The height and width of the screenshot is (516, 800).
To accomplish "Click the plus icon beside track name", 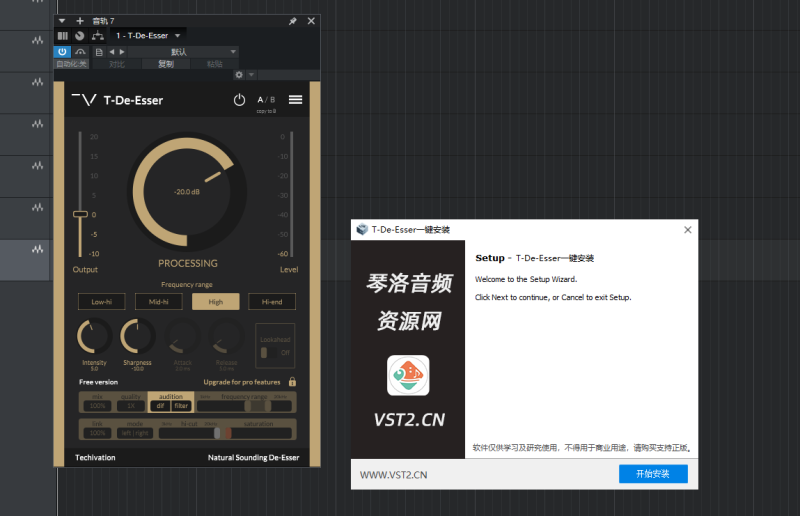I will tap(80, 20).
